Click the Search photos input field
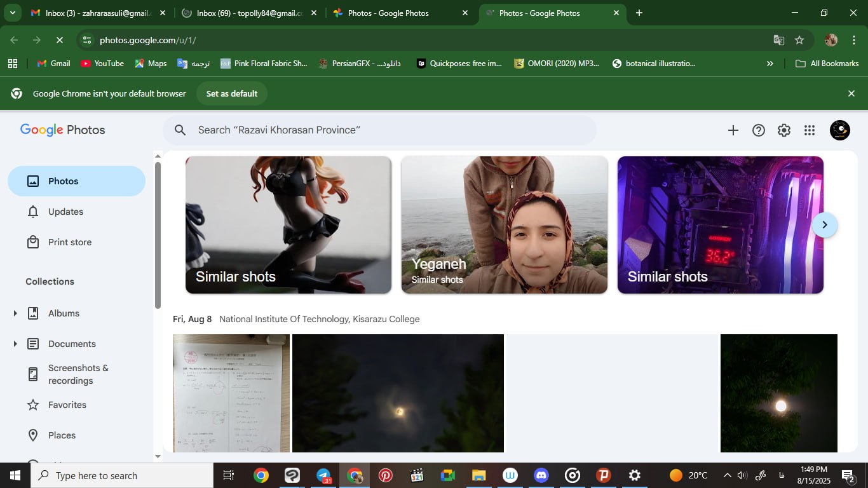Viewport: 868px width, 488px height. tap(381, 130)
